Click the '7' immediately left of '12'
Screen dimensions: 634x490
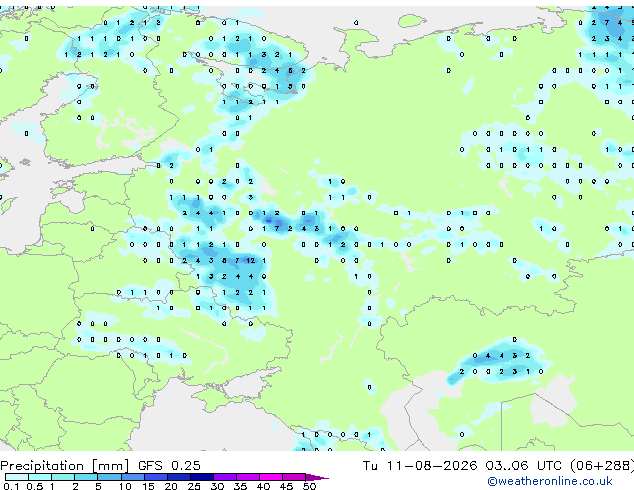click(237, 260)
